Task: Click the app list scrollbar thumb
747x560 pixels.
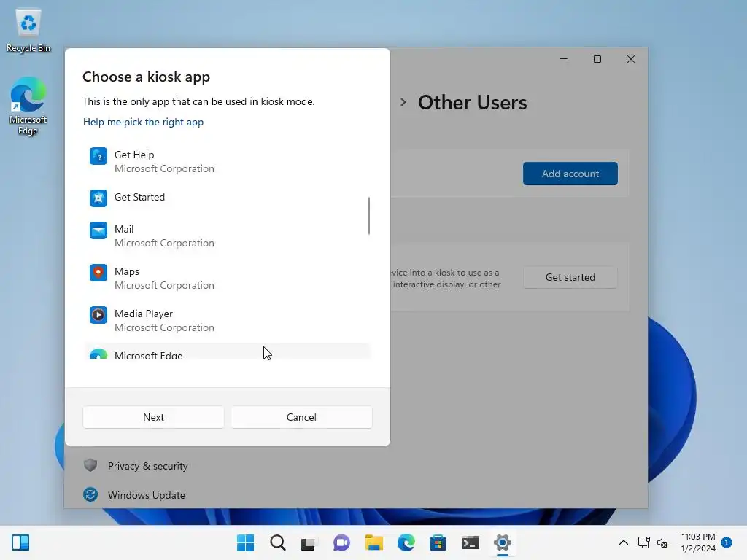Action: click(369, 216)
